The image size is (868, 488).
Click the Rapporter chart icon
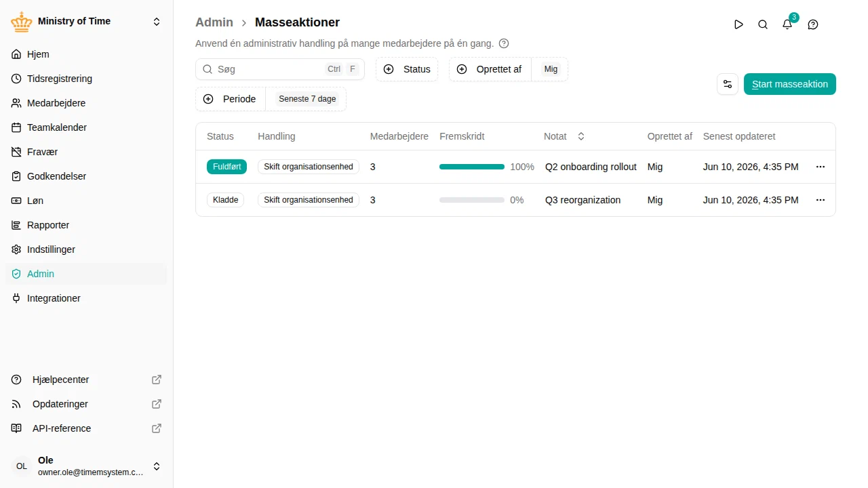coord(16,225)
